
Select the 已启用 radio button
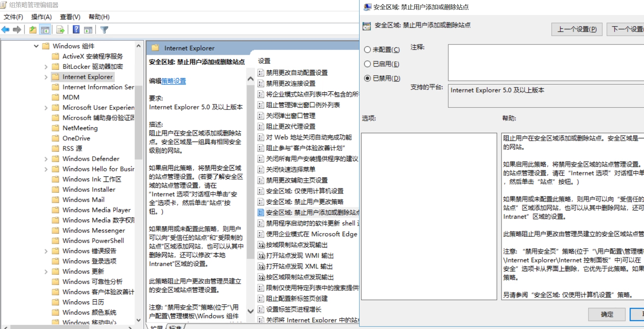(x=367, y=64)
